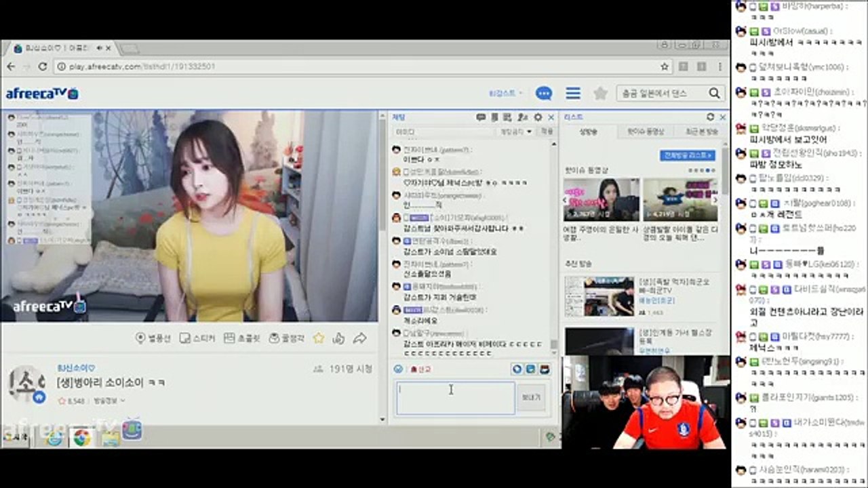Open chat settings gear icon
Image resolution: width=868 pixels, height=488 pixels.
(538, 117)
